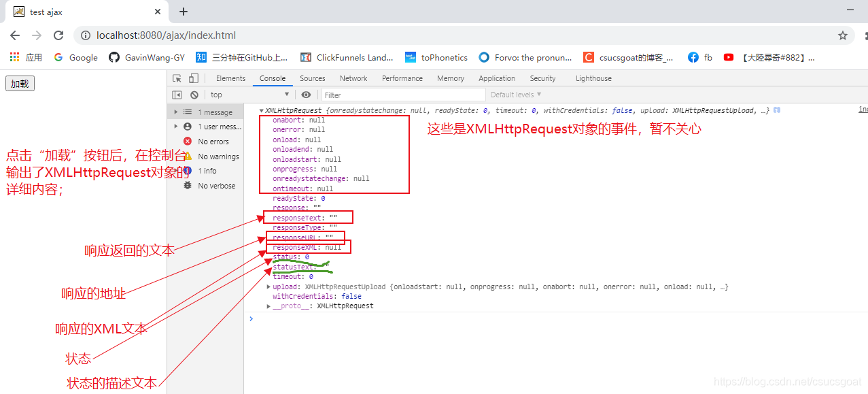This screenshot has width=868, height=394.
Task: Bookmark this page with the star icon
Action: [x=843, y=35]
